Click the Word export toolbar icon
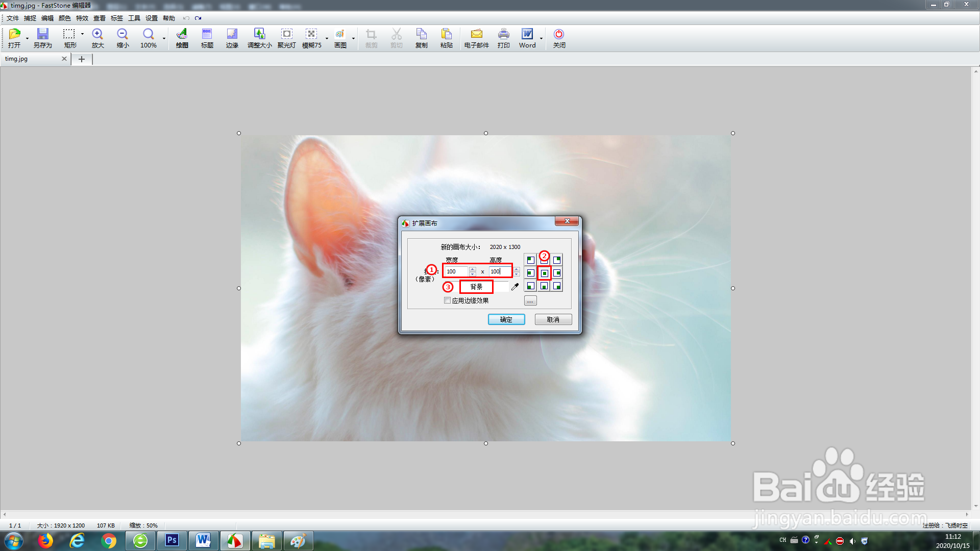Screen dimensions: 980x551 [527, 38]
